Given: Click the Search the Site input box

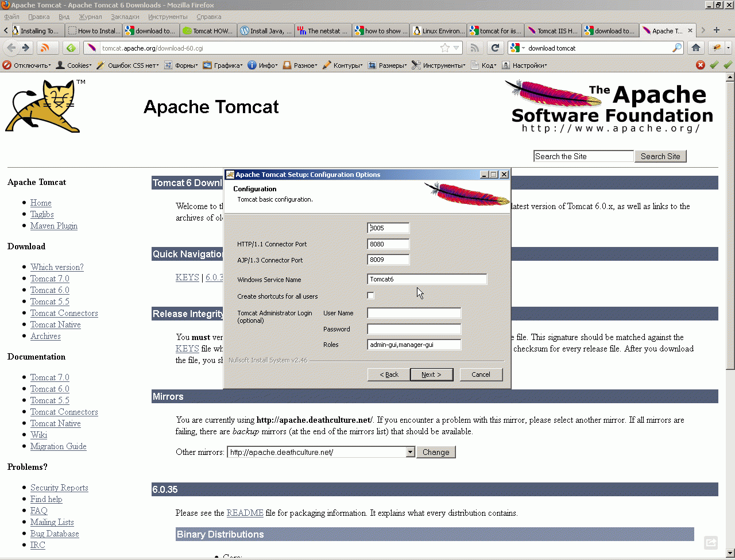Looking at the screenshot, I should click(583, 156).
